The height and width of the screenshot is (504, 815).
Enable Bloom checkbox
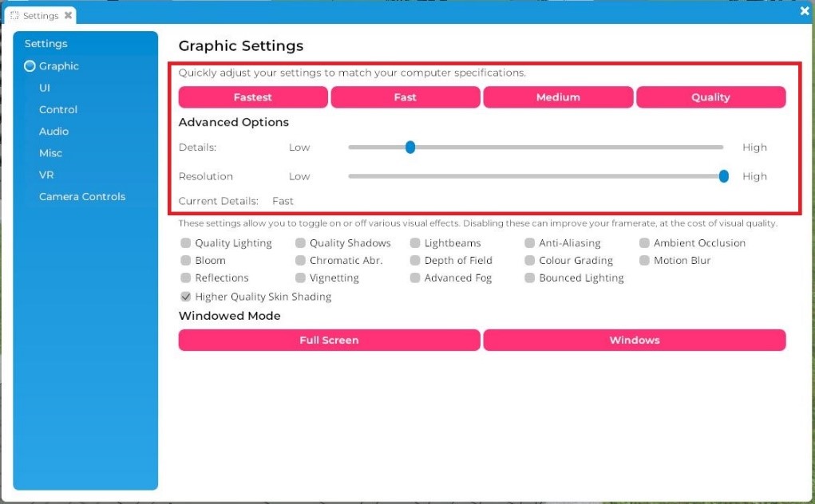click(x=185, y=260)
